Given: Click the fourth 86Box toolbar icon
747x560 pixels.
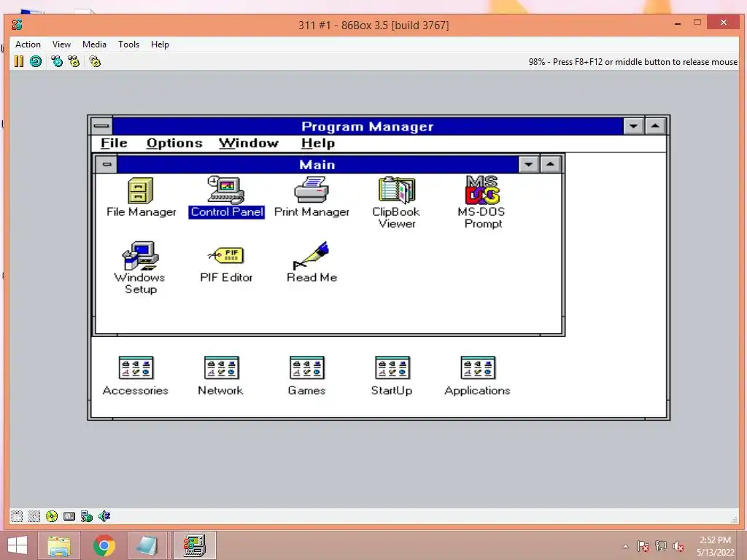Looking at the screenshot, I should (x=74, y=61).
